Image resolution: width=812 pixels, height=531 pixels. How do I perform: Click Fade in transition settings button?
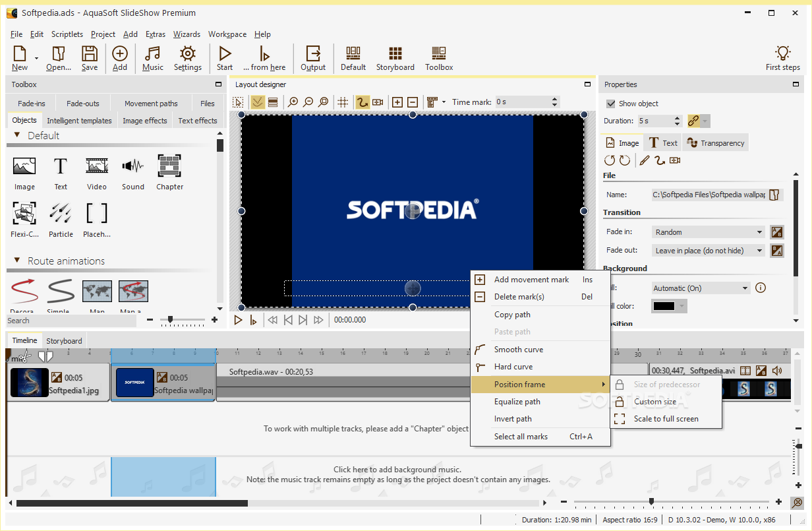coord(777,232)
